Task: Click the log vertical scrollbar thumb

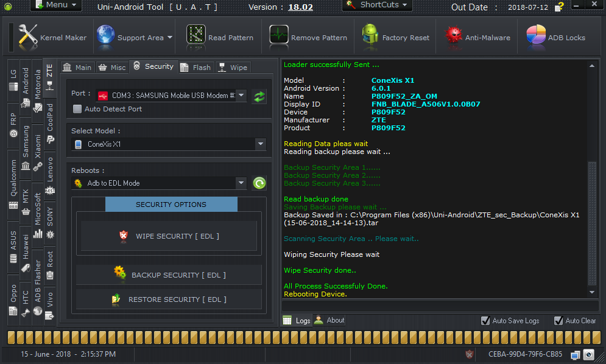Action: pos(592,223)
